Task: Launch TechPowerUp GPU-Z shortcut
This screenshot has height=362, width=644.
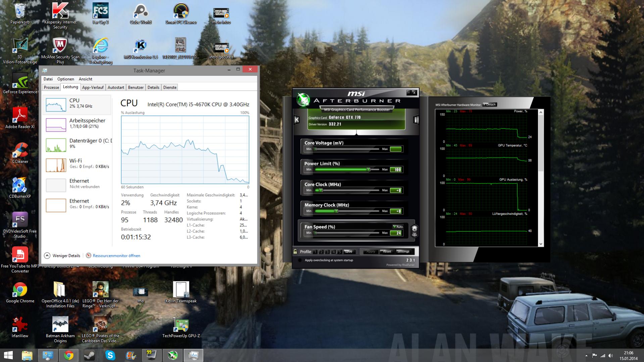Action: point(181,328)
